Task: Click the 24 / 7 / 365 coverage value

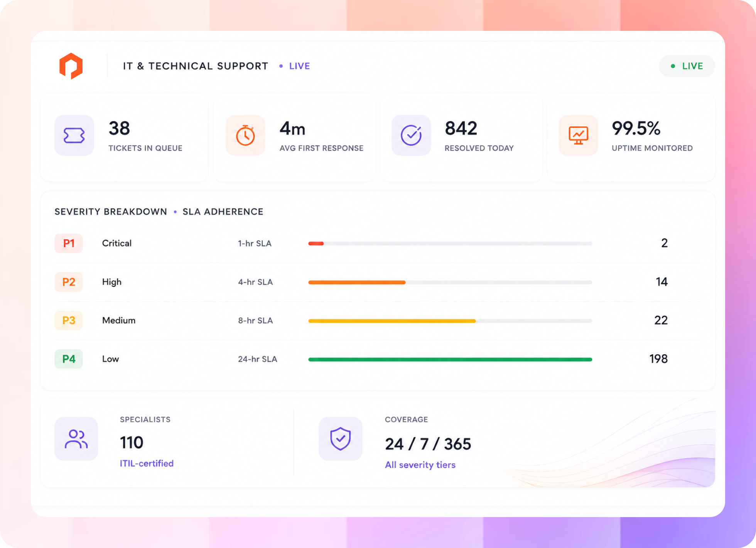Action: tap(428, 444)
